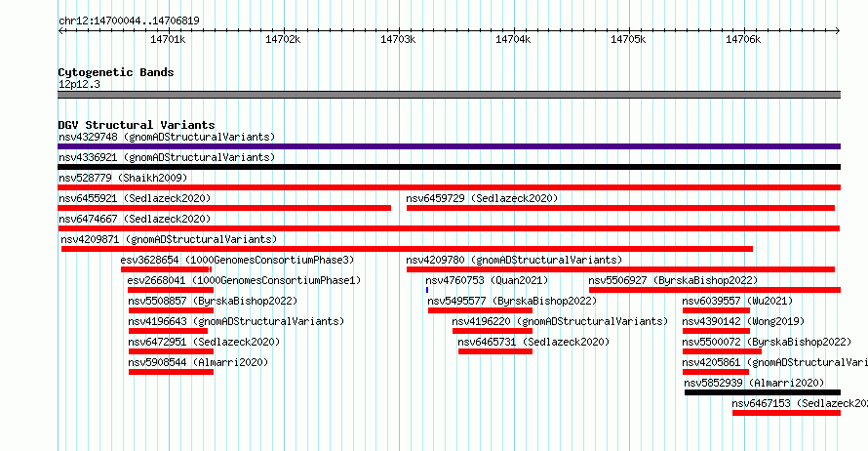Click the red bar under nsv6455921
The image size is (868, 451).
pos(224,208)
